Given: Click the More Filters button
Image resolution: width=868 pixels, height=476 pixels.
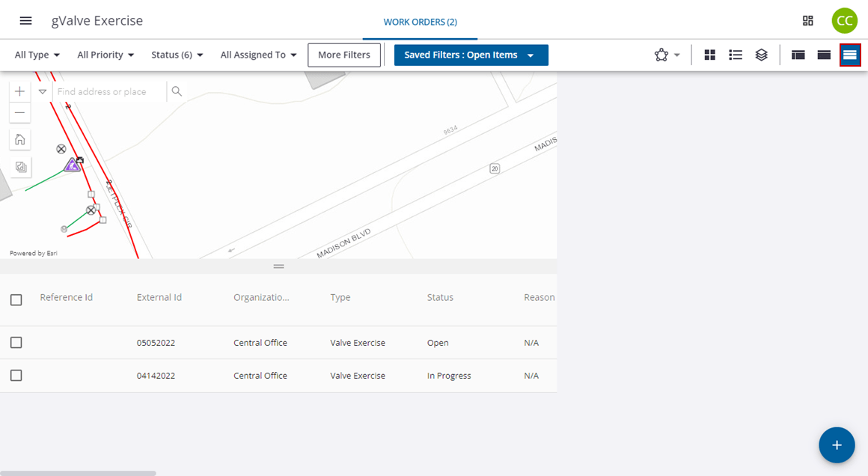Looking at the screenshot, I should click(x=344, y=55).
